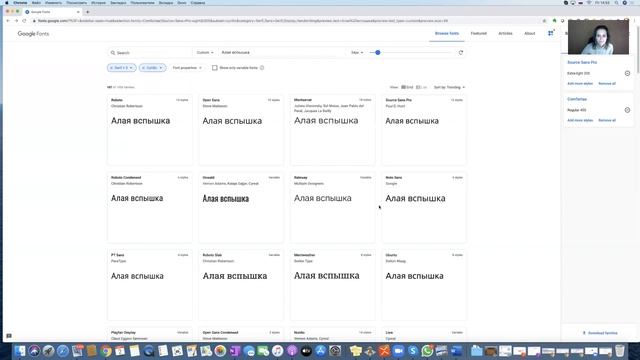This screenshot has height=360, width=640.
Task: Switch to List view
Action: point(421,87)
